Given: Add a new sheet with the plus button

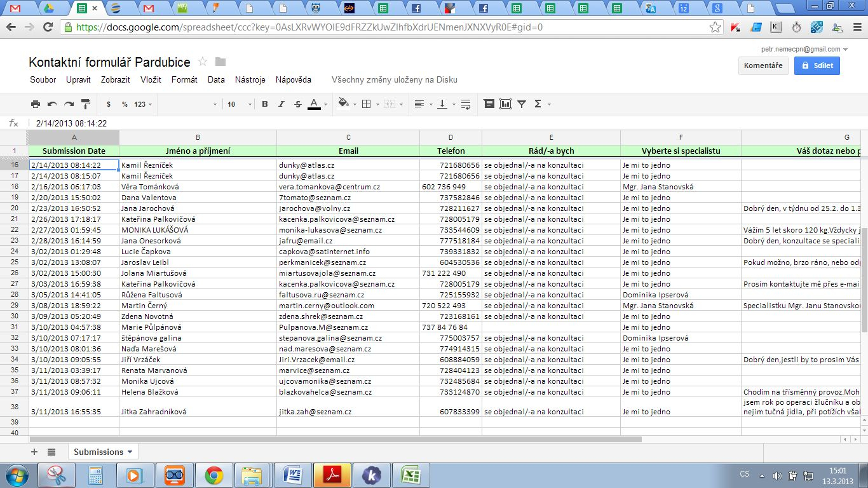Looking at the screenshot, I should [34, 452].
